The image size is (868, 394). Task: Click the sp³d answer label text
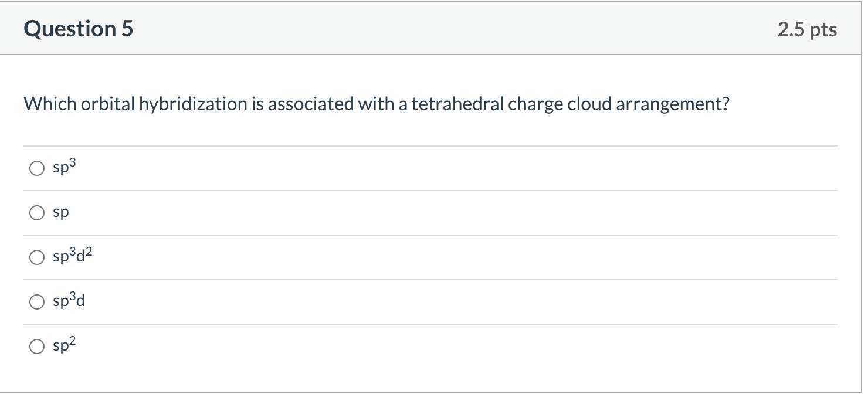pyautogui.click(x=69, y=301)
